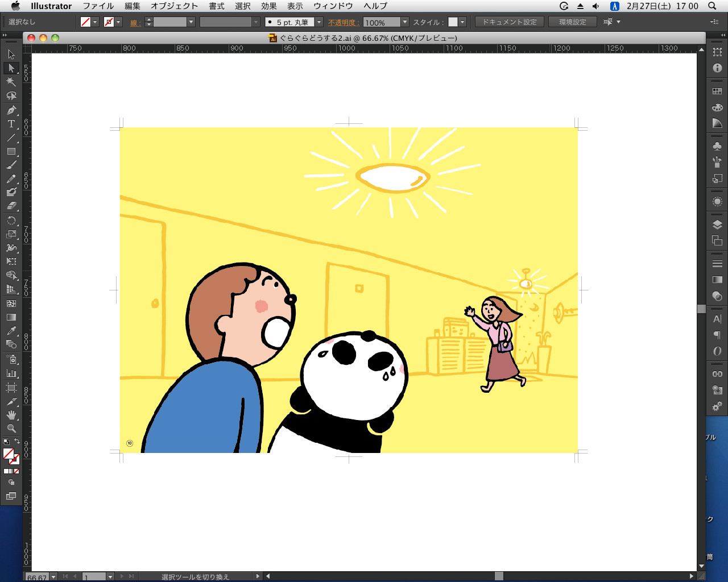Select the Blend tool
Image resolution: width=728 pixels, height=582 pixels.
click(11, 344)
